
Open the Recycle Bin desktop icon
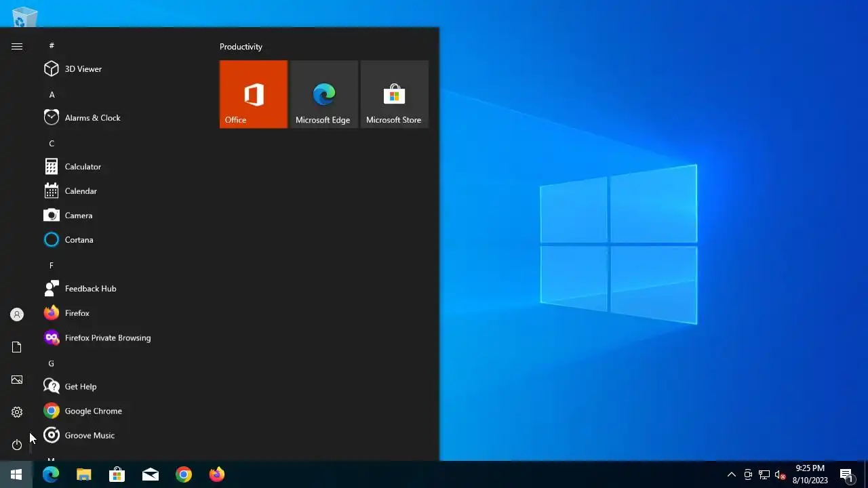25,17
